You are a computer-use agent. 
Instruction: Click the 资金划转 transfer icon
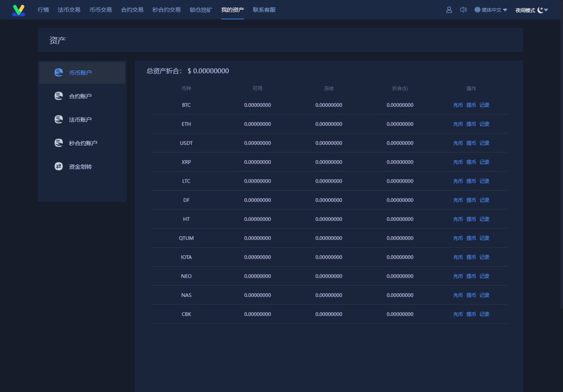[58, 166]
